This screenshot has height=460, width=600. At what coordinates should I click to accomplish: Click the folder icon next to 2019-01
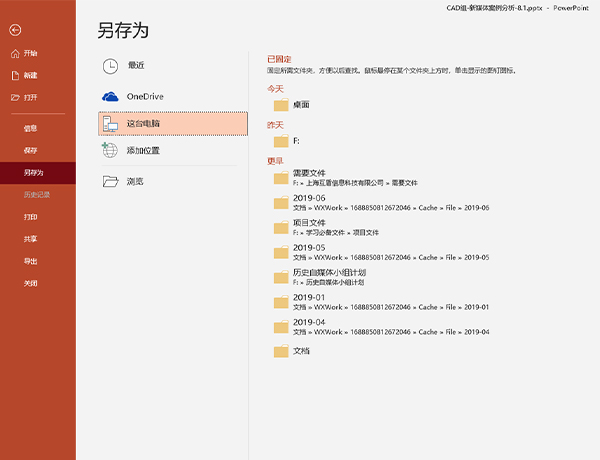click(281, 302)
